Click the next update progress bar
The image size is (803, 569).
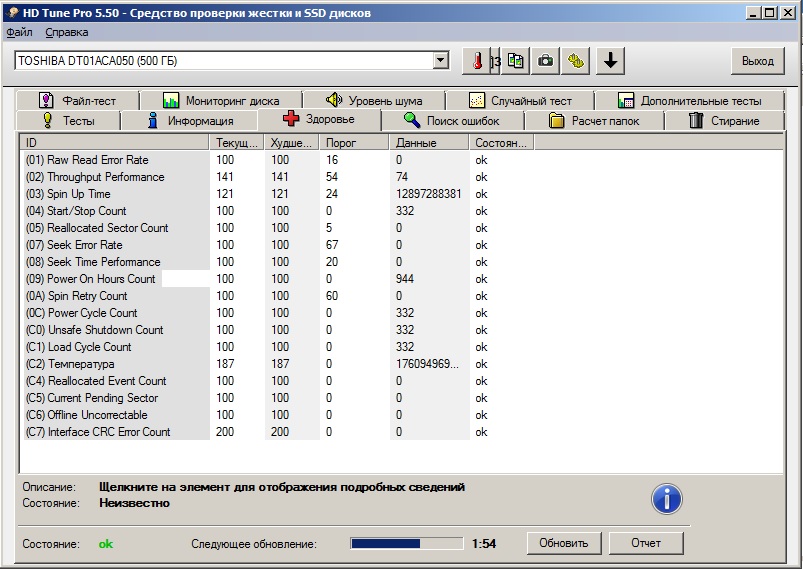pos(406,543)
